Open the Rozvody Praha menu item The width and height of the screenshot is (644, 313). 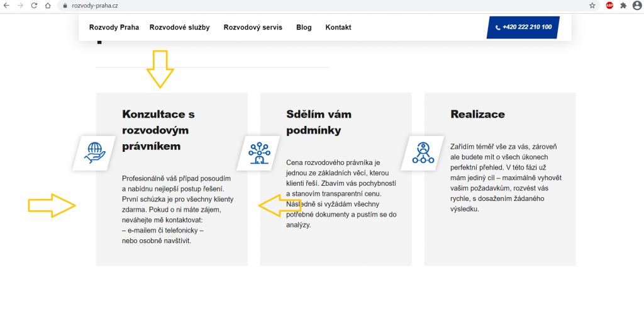114,27
